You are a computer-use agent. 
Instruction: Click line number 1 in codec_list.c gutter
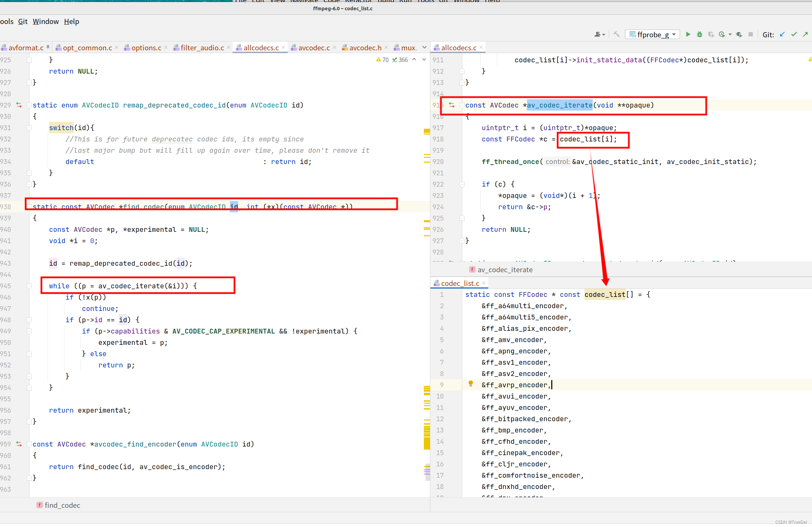442,294
